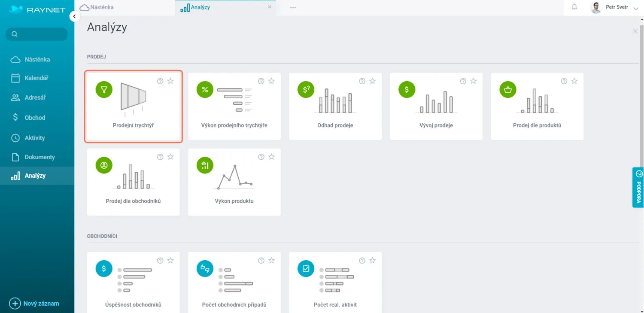Viewport: 644px width, 313px height.
Task: Click help icon on Odhad prodeje card
Action: (362, 81)
